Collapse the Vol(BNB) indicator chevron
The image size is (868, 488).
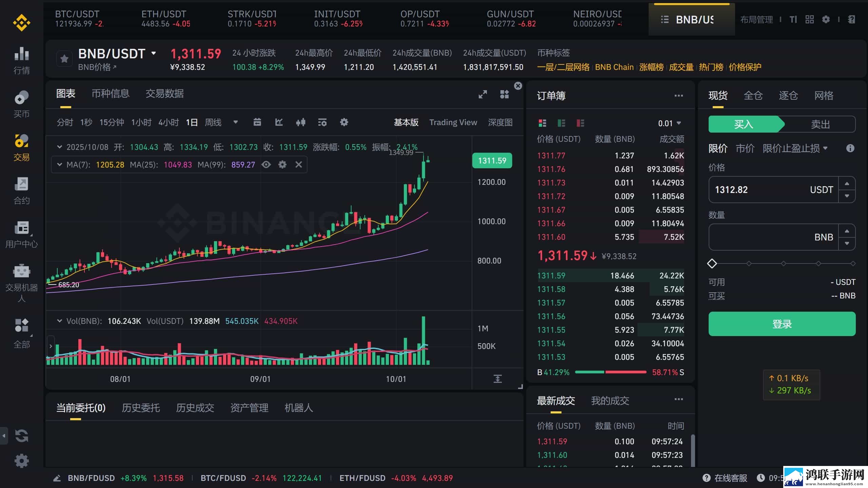click(x=59, y=321)
